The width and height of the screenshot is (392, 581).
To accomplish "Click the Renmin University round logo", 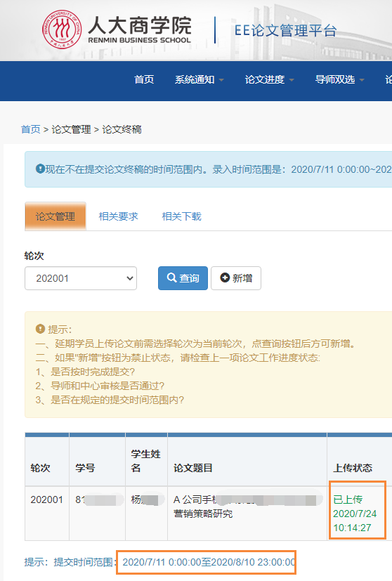I will 62,30.
